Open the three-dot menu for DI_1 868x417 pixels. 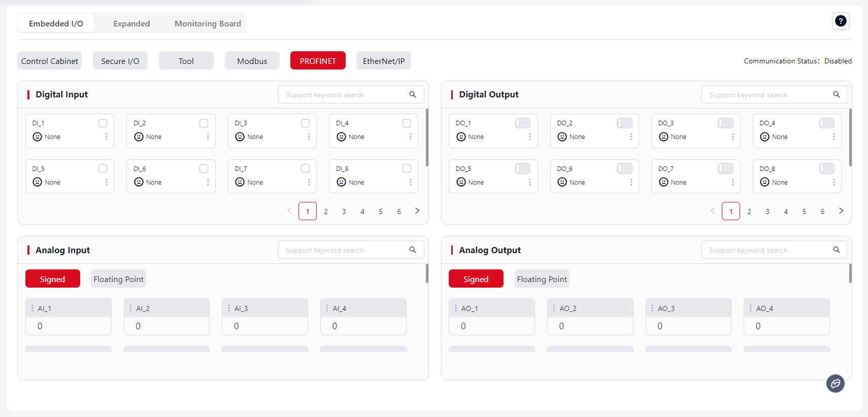[106, 137]
